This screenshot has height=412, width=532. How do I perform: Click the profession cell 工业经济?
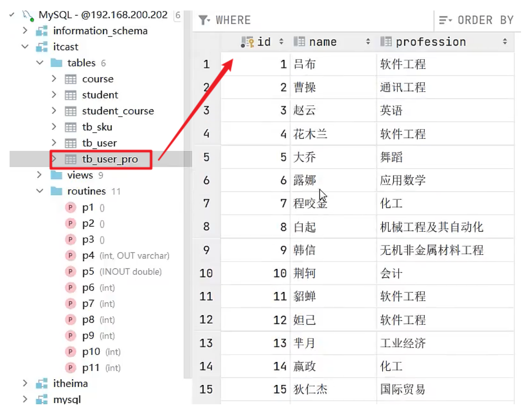tap(445, 343)
